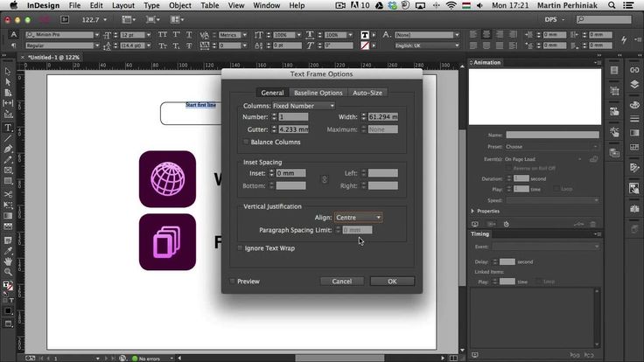Select the Rectangle Frame tool
This screenshot has height=362, width=644.
[x=8, y=171]
